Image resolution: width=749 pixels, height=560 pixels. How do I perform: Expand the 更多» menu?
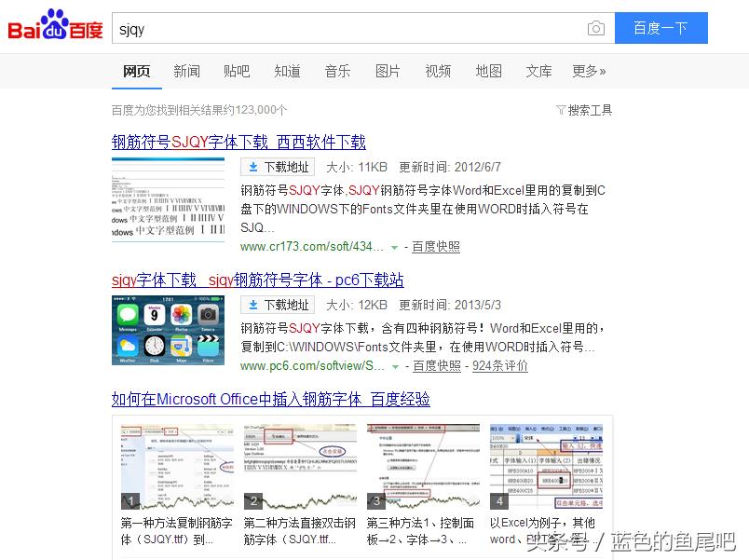click(589, 71)
